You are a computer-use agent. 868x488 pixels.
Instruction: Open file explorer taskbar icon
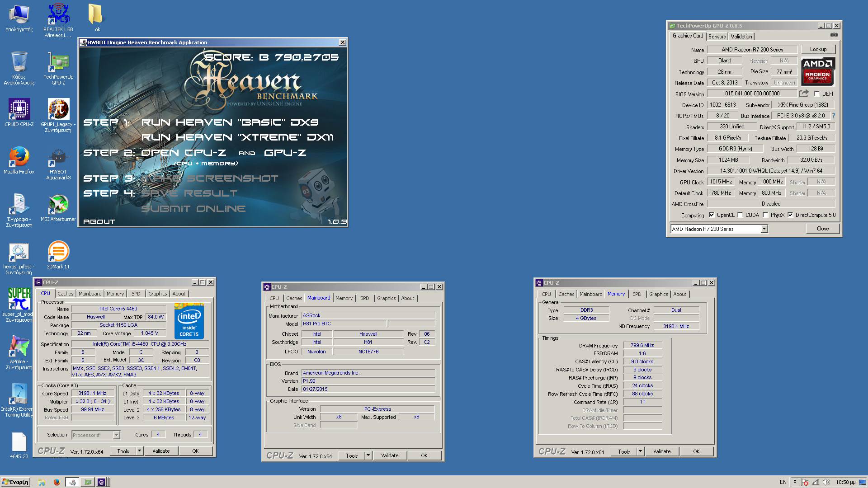point(42,482)
